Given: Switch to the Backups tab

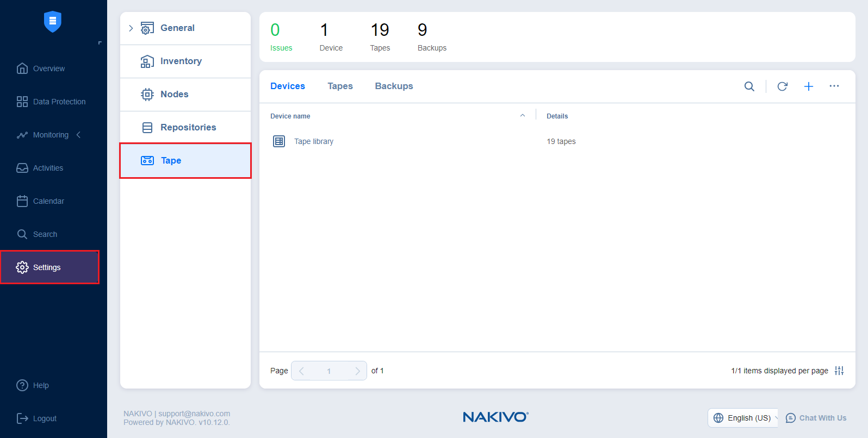Looking at the screenshot, I should point(394,86).
